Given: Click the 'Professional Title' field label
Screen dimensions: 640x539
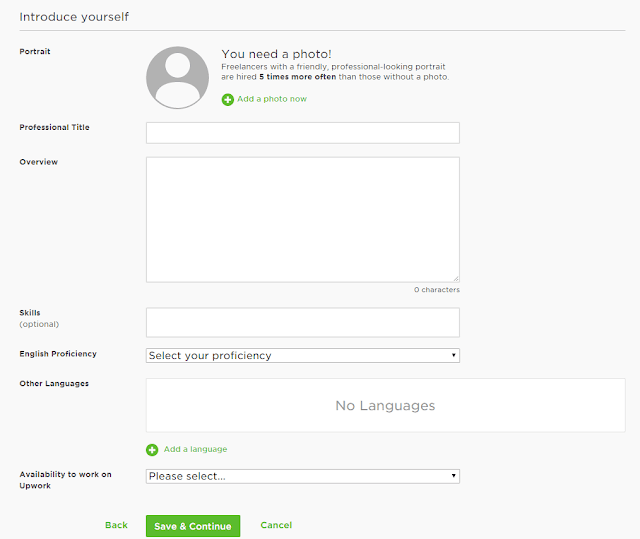Looking at the screenshot, I should coord(55,128).
